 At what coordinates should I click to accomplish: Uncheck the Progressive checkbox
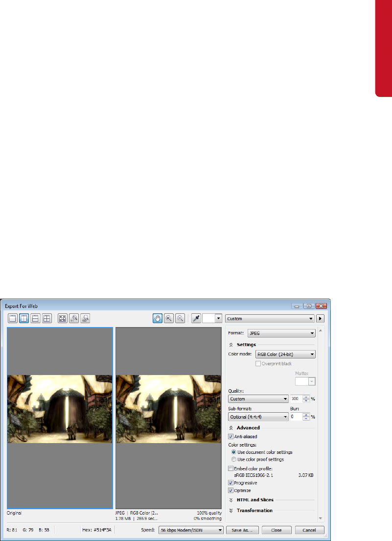point(231,483)
